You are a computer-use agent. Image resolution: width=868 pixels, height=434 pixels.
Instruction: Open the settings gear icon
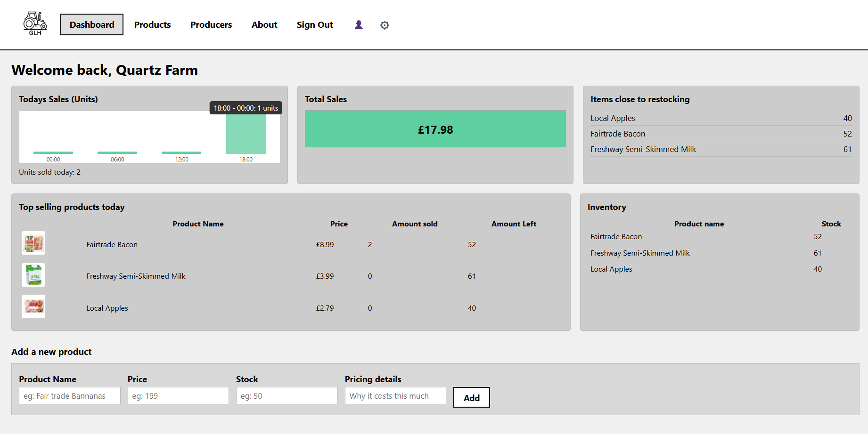[x=385, y=25]
